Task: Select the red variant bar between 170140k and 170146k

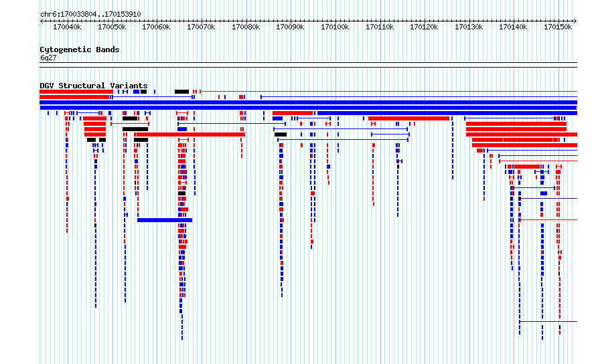Action: 527,167
